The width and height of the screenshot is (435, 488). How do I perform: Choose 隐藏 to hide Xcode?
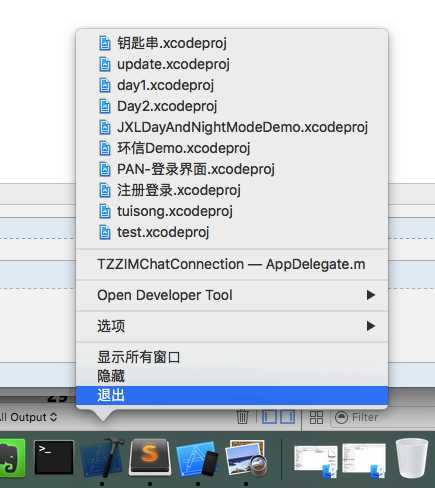[x=232, y=376]
